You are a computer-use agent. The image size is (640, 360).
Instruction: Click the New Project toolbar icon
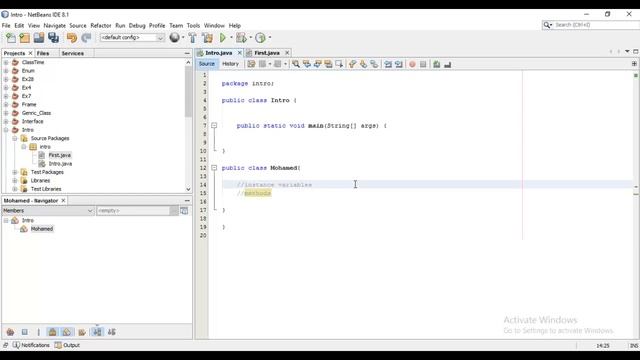point(24,38)
